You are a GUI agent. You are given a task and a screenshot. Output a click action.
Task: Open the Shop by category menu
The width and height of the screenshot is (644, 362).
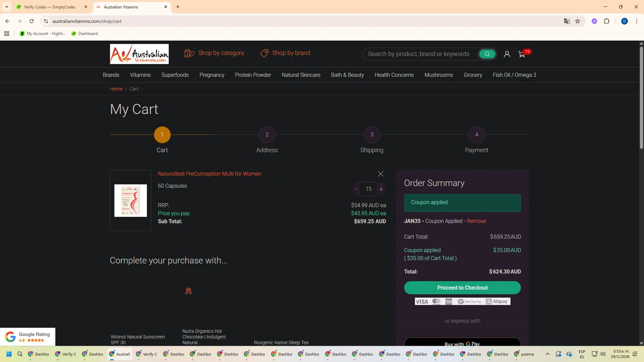[214, 53]
